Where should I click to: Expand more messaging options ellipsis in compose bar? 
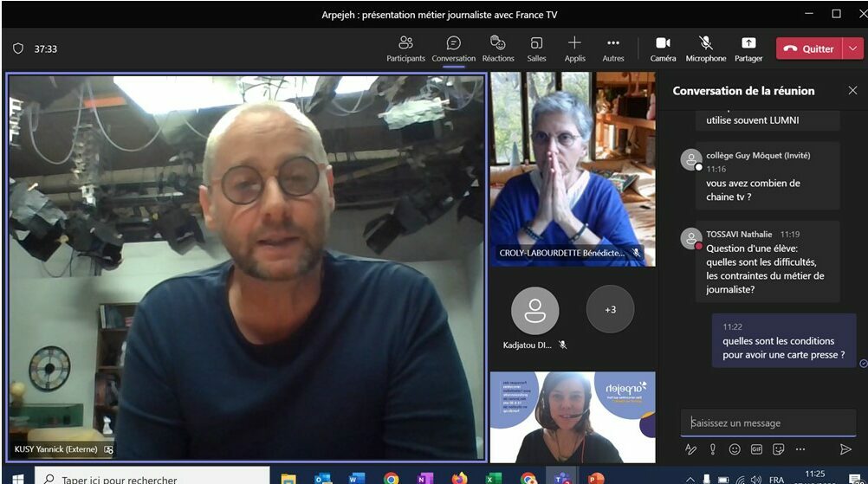click(x=800, y=449)
